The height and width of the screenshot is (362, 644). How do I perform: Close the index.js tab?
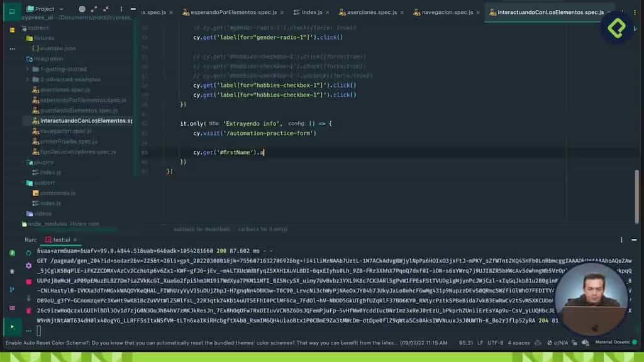pos(327,13)
